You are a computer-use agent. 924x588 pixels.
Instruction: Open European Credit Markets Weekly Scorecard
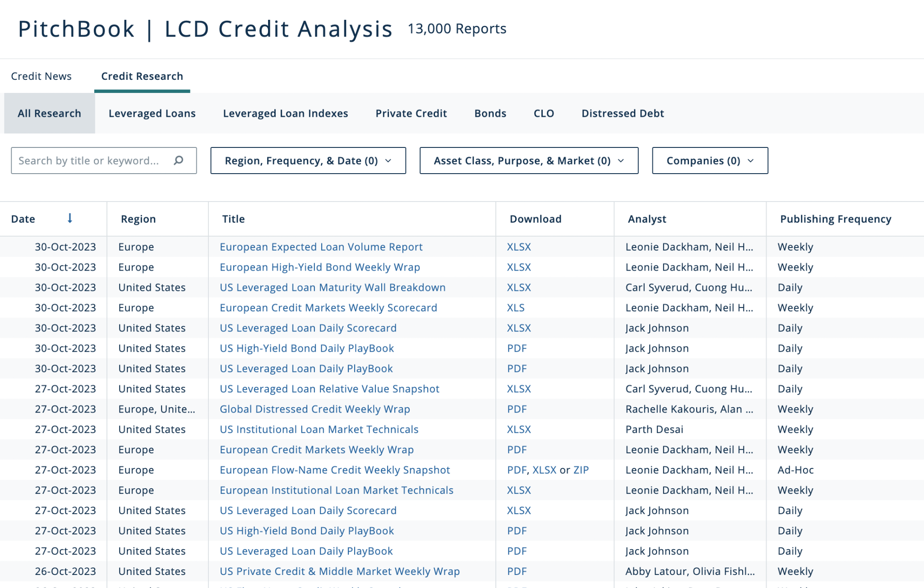328,308
